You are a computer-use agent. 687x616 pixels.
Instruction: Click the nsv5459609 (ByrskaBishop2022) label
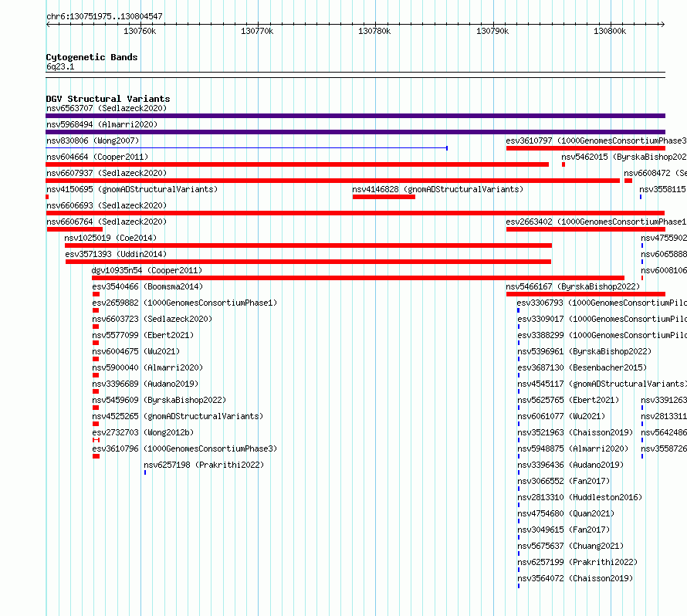159,400
